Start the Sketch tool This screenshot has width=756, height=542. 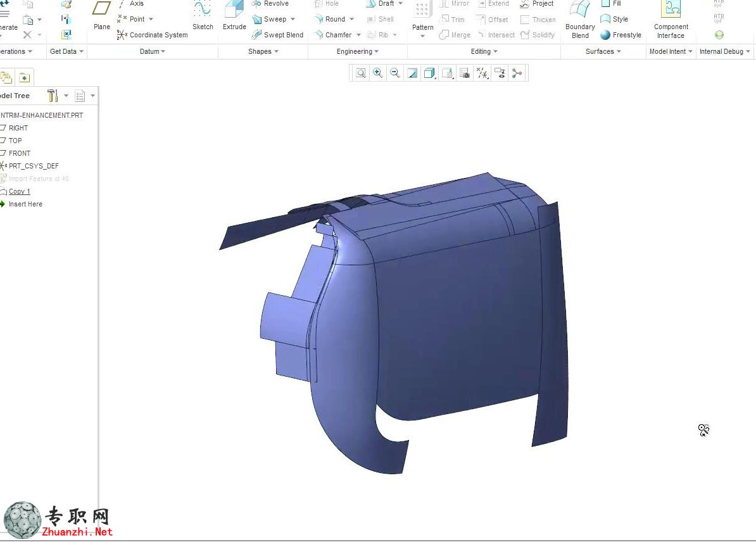[x=203, y=15]
